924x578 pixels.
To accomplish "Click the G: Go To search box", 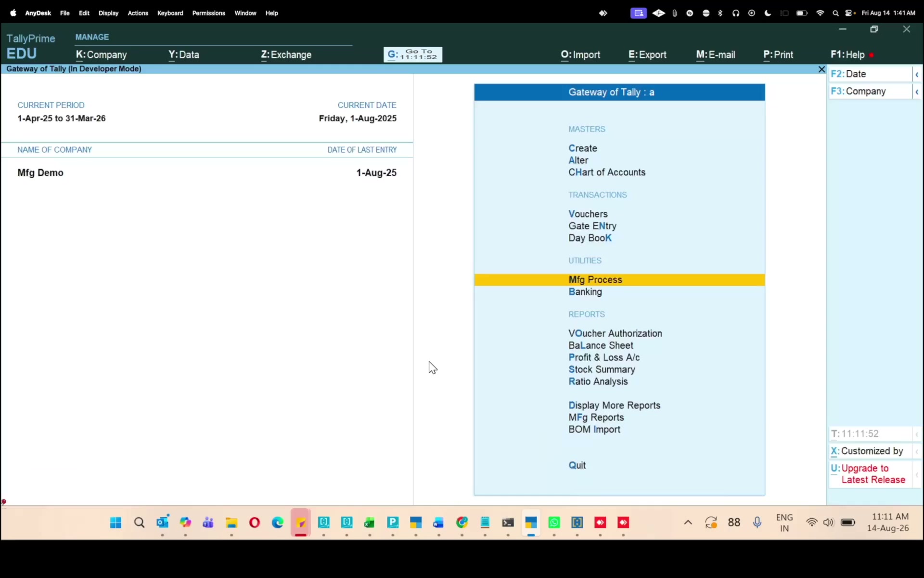I will tap(413, 54).
